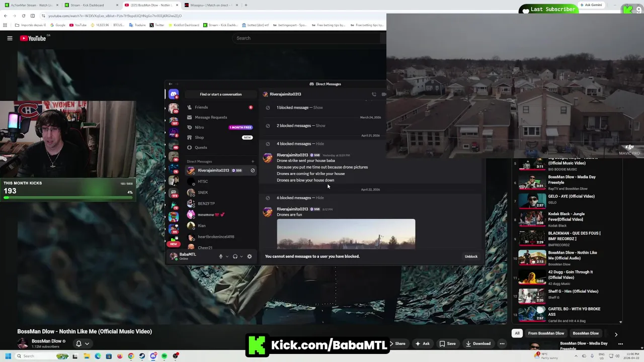Unblock the user in Discord
This screenshot has height=362, width=644.
(471, 256)
